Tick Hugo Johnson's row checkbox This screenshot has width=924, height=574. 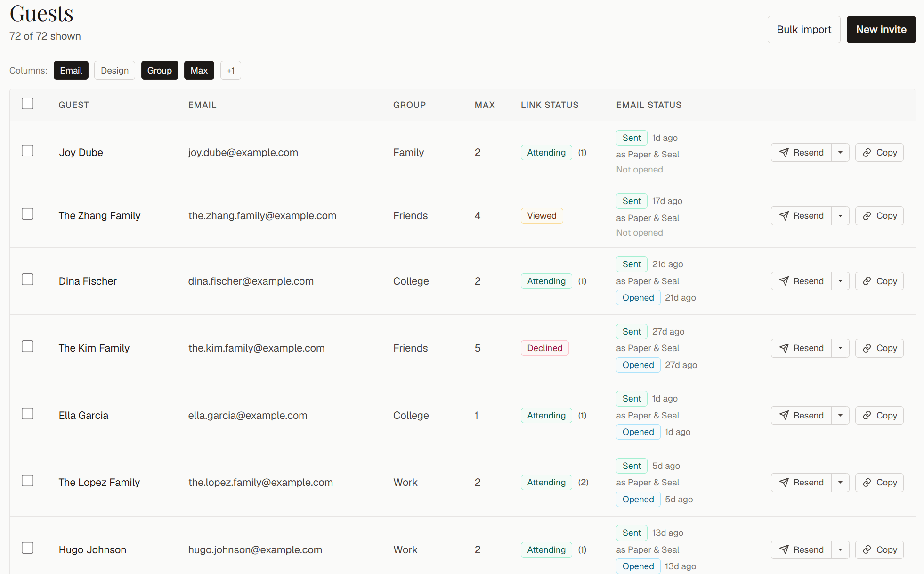click(28, 548)
